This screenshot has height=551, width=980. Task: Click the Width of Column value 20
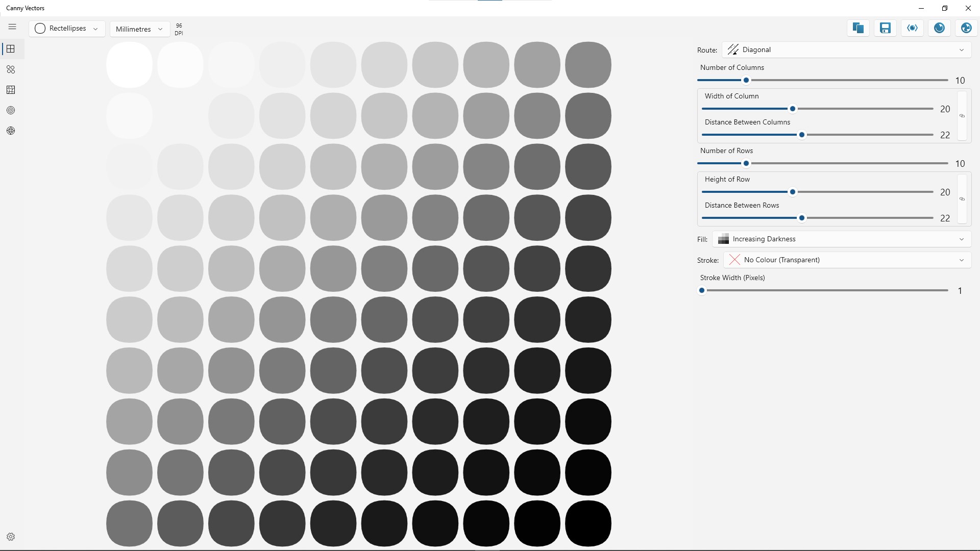click(945, 109)
